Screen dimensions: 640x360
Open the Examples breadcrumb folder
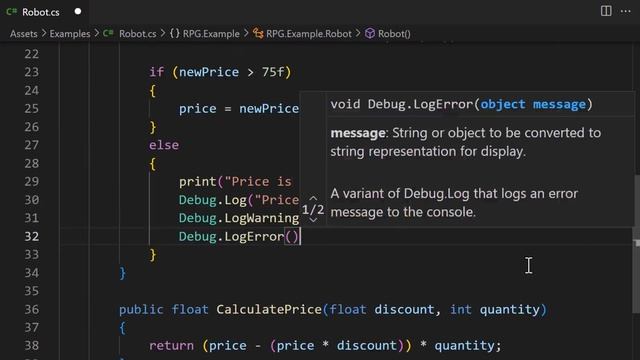70,33
